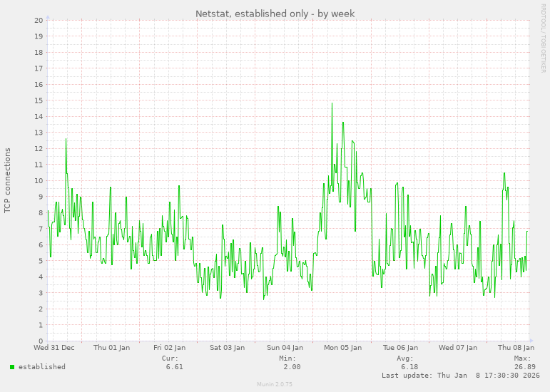This screenshot has width=550, height=392.
Task: Click the Max value 26.89
Action: (524, 367)
